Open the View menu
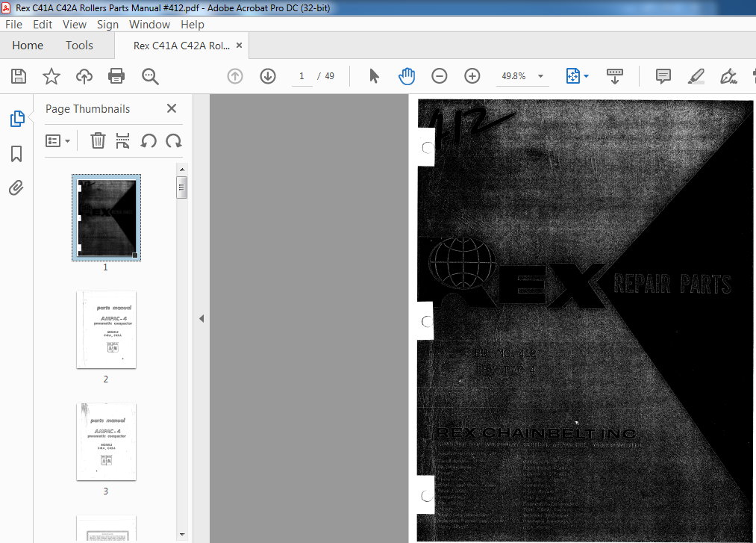This screenshot has height=543, width=756. [x=74, y=24]
